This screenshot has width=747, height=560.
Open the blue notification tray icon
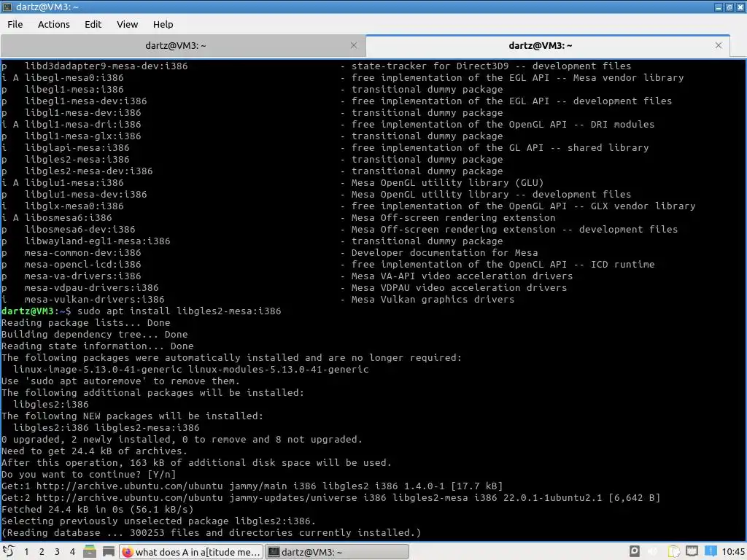[711, 551]
